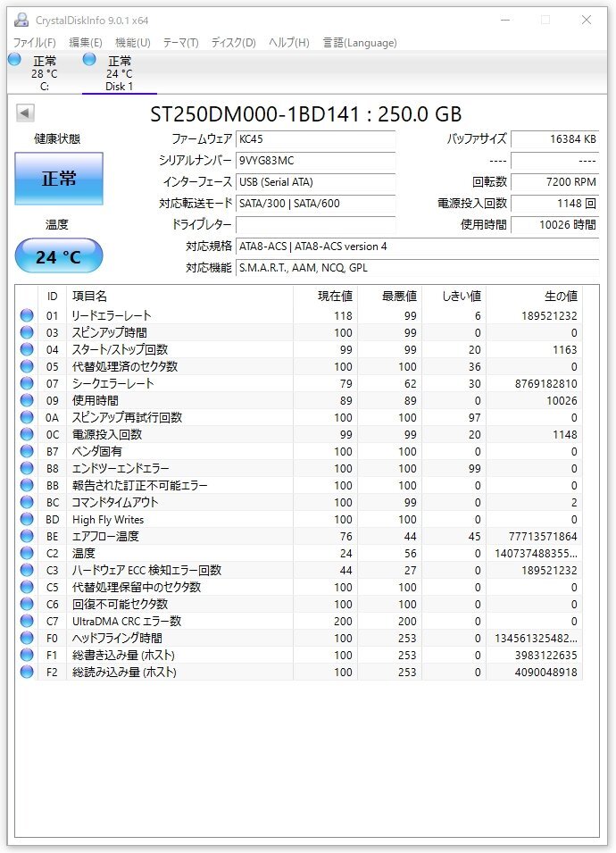This screenshot has height=853, width=616.
Task: Click status orb for C2 温度 row
Action: tap(27, 553)
